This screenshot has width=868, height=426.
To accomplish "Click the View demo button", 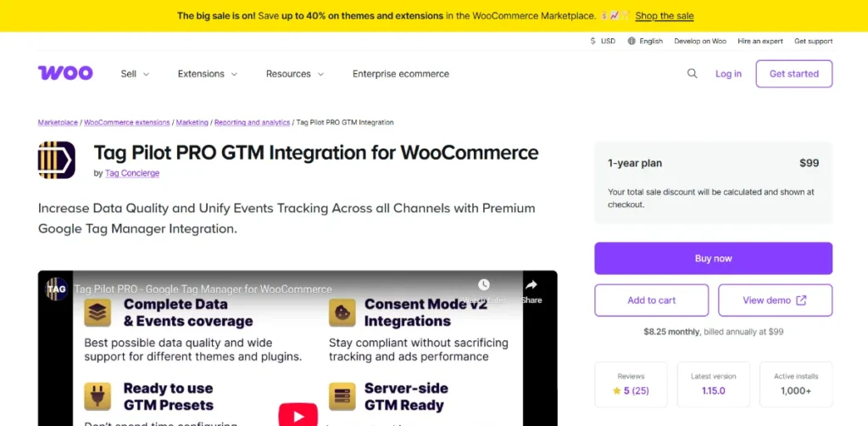I will click(775, 300).
